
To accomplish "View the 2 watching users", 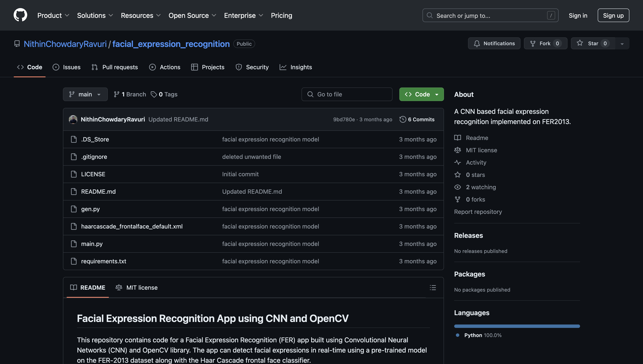I will (x=481, y=187).
